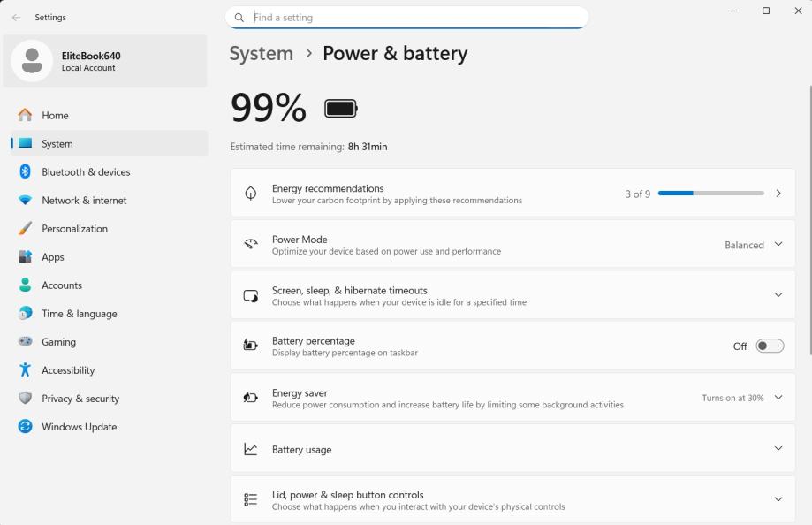
Task: Open the Apps settings page
Action: click(53, 257)
